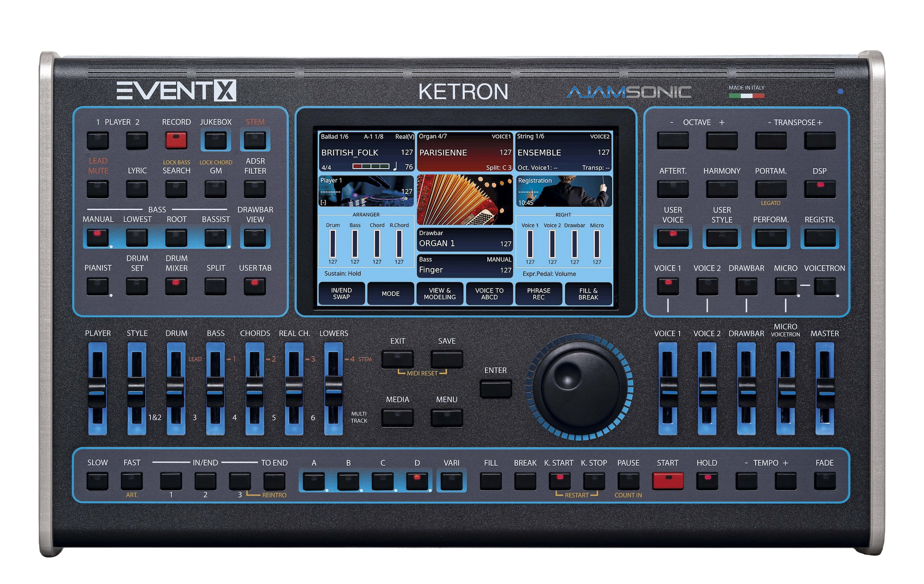Screen dimensions: 924x584
Task: Push the MEDIA button
Action: 397,418
